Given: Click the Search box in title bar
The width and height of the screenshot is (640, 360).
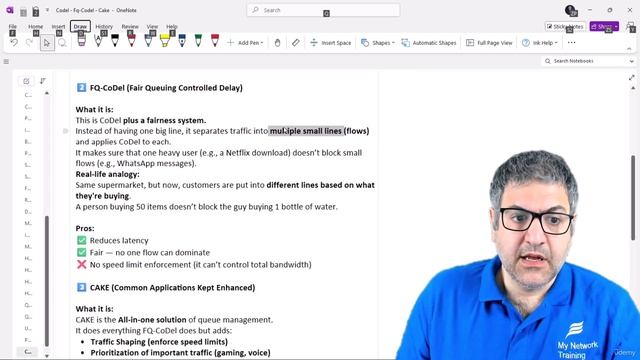Looking at the screenshot, I should pyautogui.click(x=323, y=10).
